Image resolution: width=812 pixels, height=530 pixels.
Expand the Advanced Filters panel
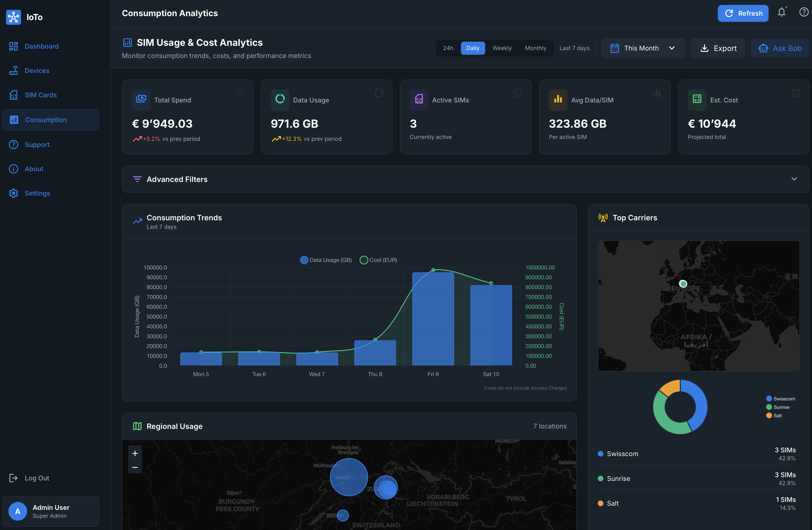[794, 179]
